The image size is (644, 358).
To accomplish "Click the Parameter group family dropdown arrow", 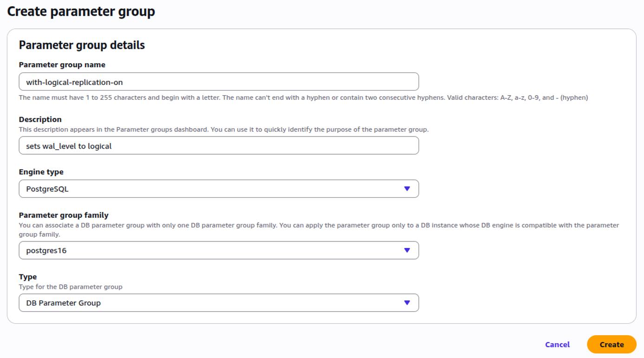I will click(x=406, y=250).
